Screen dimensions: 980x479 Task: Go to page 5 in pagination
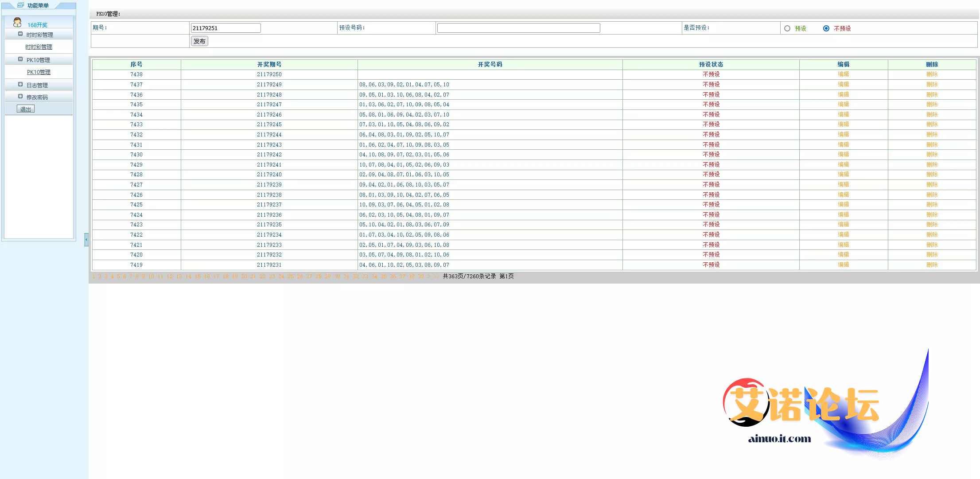pyautogui.click(x=118, y=276)
